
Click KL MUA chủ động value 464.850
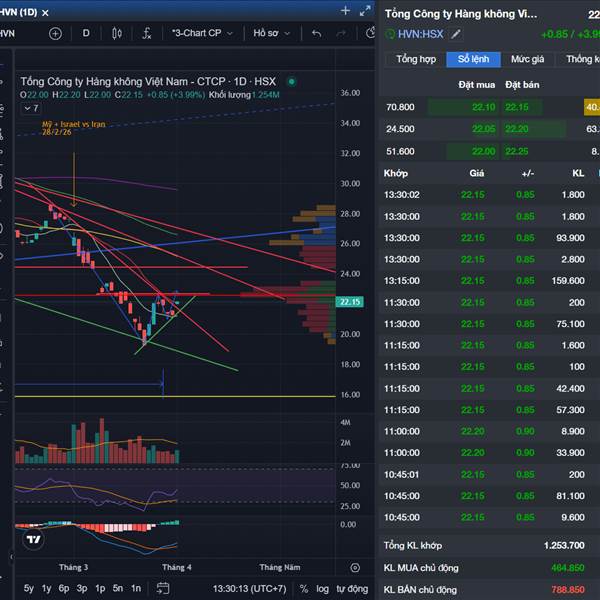[568, 568]
